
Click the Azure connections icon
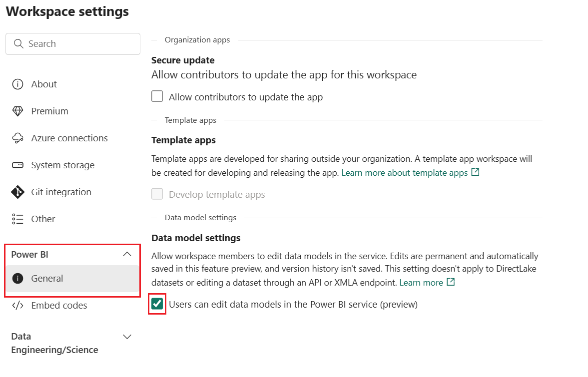[x=18, y=138]
